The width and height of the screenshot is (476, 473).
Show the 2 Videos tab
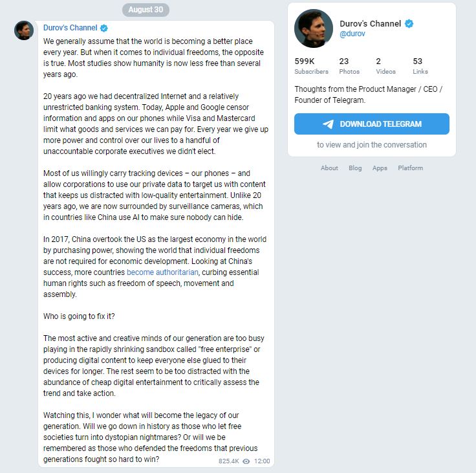click(x=385, y=66)
